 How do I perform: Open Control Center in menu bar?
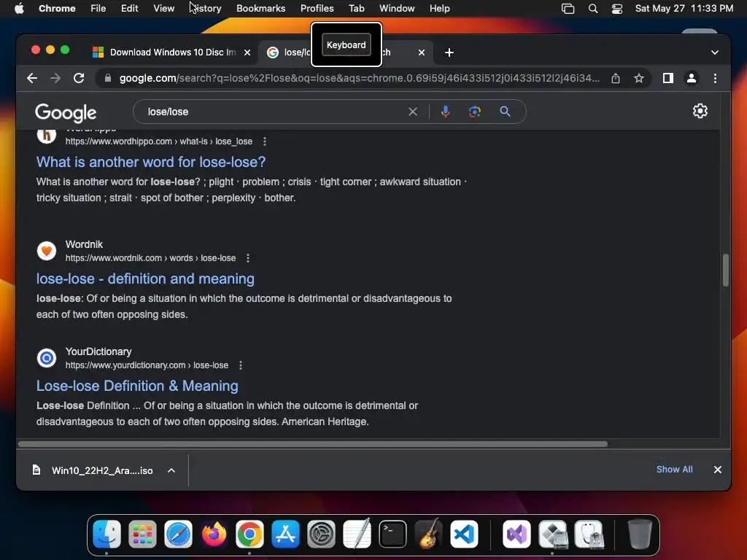click(x=617, y=8)
